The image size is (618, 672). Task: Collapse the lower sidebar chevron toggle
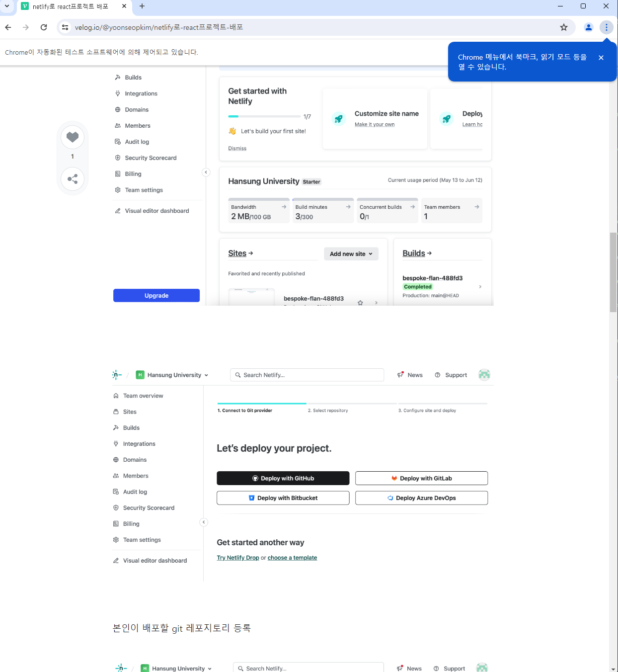[x=204, y=522]
